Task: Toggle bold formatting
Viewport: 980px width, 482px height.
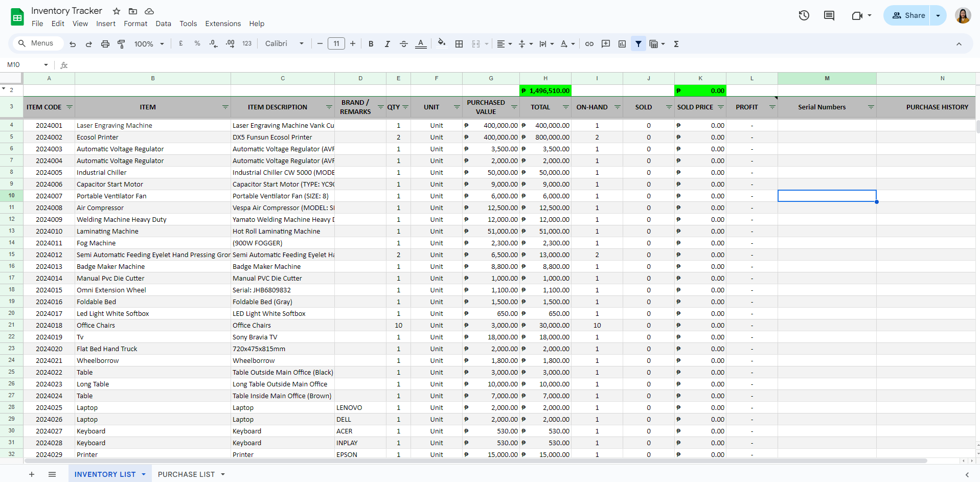Action: tap(371, 44)
